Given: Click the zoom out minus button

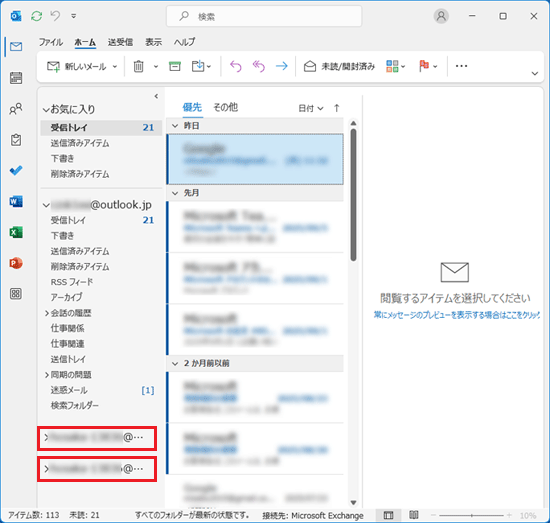Looking at the screenshot, I should tap(433, 515).
